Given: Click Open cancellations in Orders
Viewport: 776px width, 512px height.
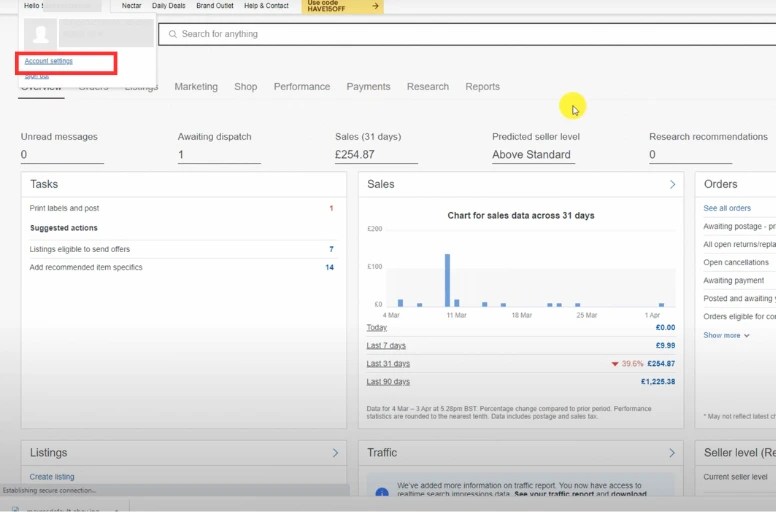Looking at the screenshot, I should pyautogui.click(x=736, y=262).
